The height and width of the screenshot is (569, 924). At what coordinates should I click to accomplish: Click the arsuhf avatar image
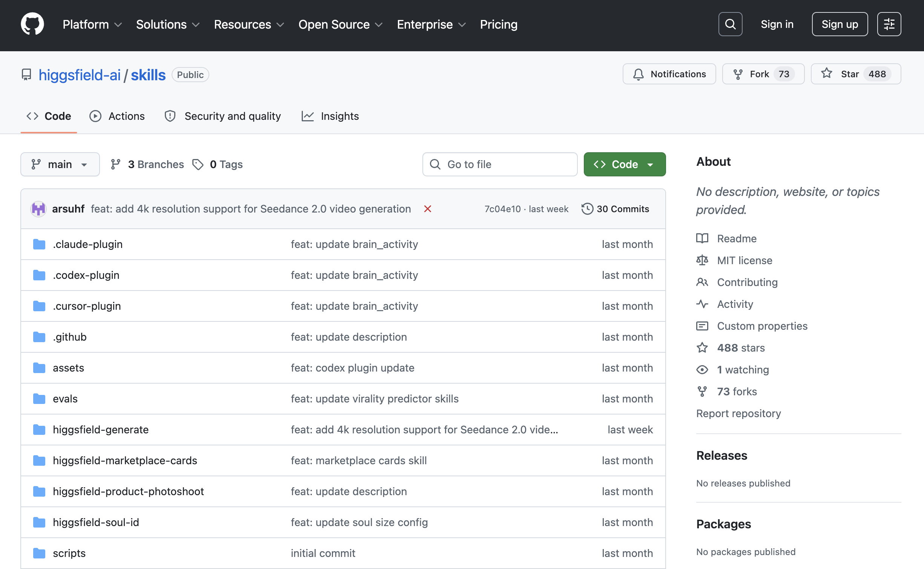[x=38, y=209]
